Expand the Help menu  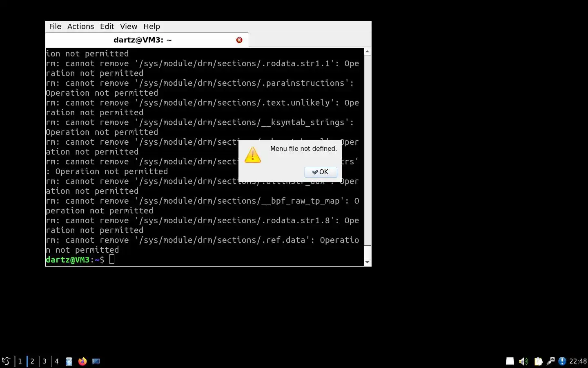click(151, 27)
